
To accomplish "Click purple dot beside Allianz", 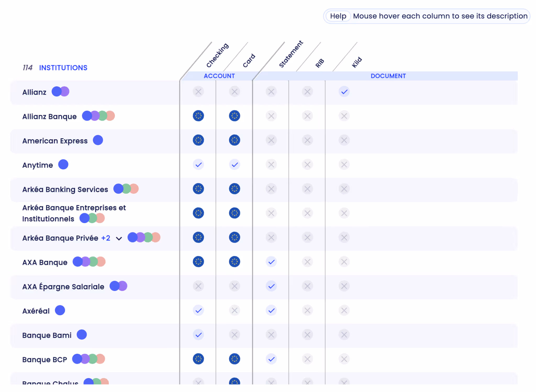I will coord(65,92).
